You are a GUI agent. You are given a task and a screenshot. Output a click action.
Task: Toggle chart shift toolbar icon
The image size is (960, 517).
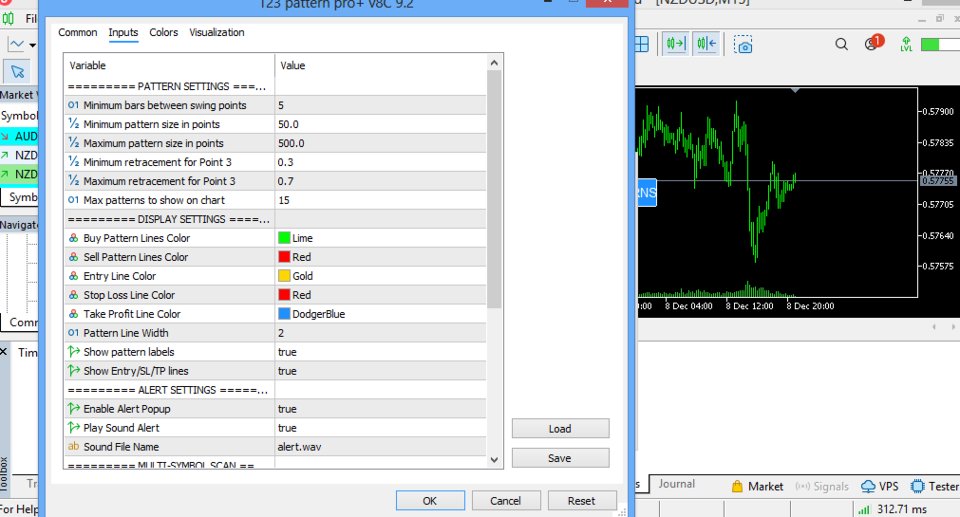[706, 43]
